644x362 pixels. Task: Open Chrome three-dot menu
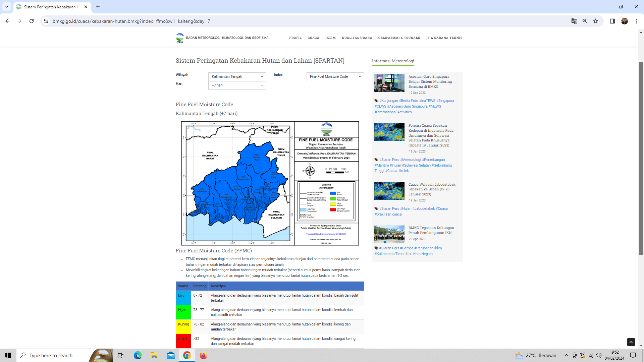click(x=636, y=21)
